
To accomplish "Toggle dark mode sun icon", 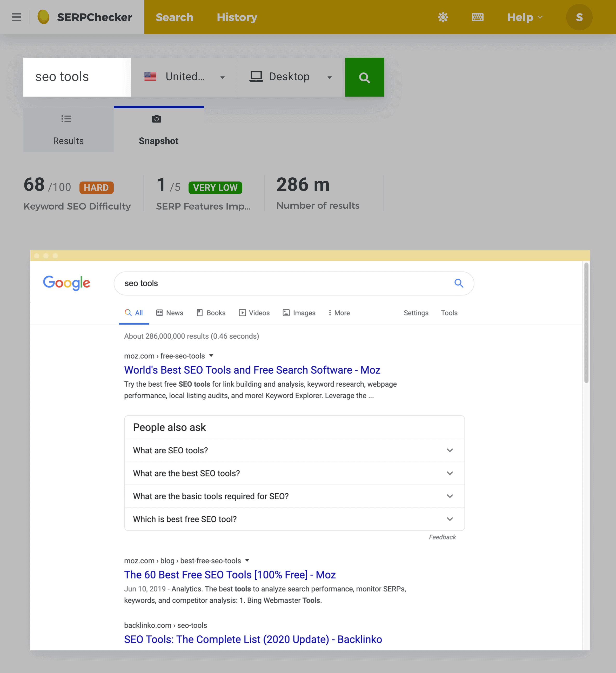I will click(443, 17).
